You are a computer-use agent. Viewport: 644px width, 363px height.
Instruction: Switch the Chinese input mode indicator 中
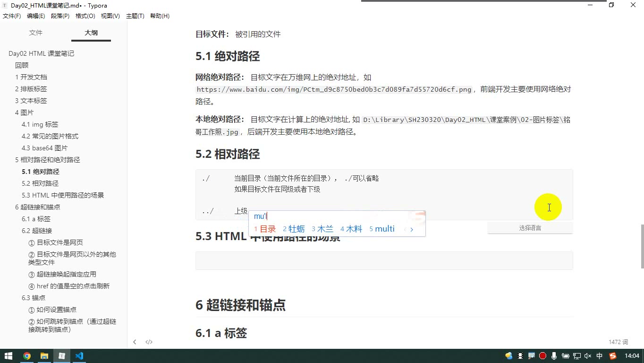[600, 356]
